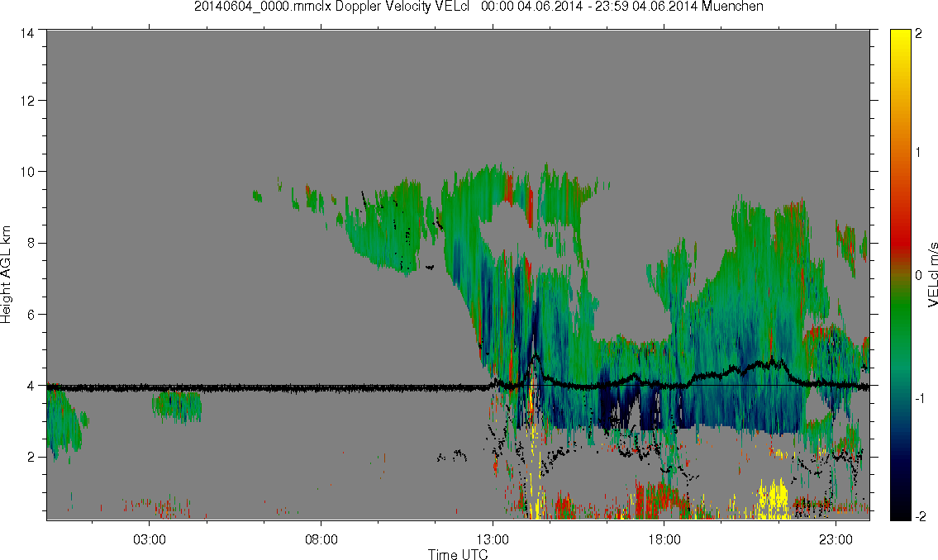
Task: Click the yellow velocity patch near 21:00
Action: pos(773,500)
